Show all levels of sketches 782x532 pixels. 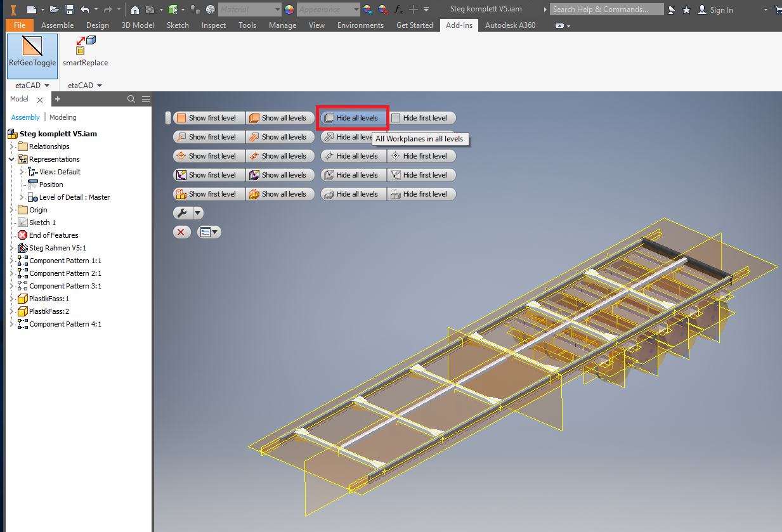280,175
